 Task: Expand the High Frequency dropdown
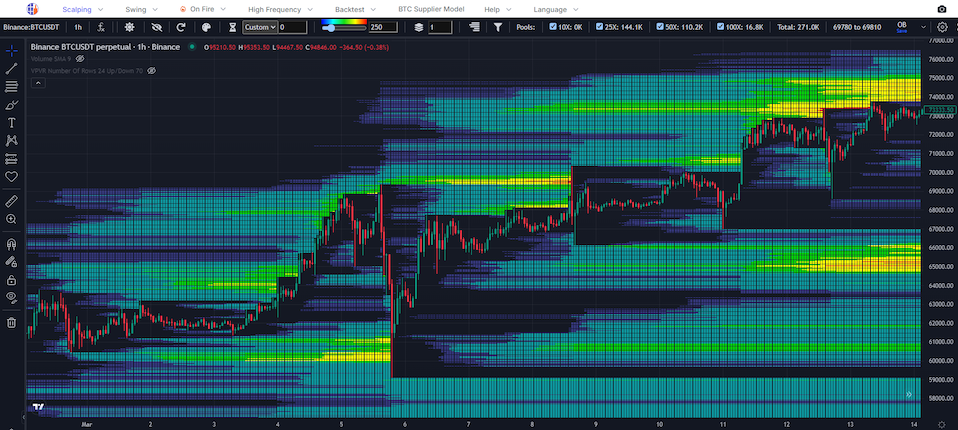click(279, 9)
